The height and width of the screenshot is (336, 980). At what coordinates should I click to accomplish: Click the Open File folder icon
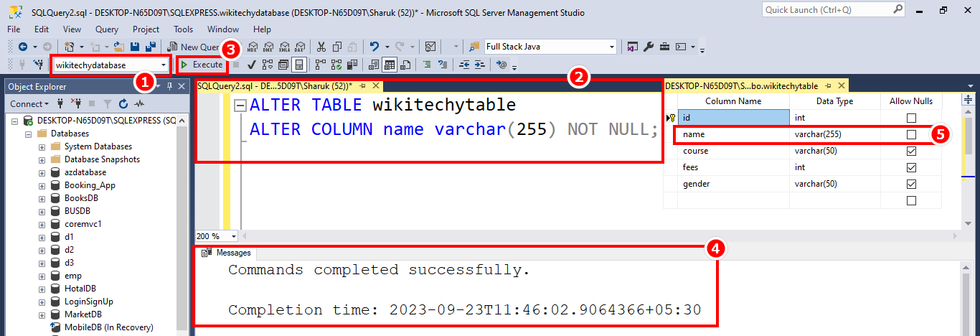(x=119, y=47)
